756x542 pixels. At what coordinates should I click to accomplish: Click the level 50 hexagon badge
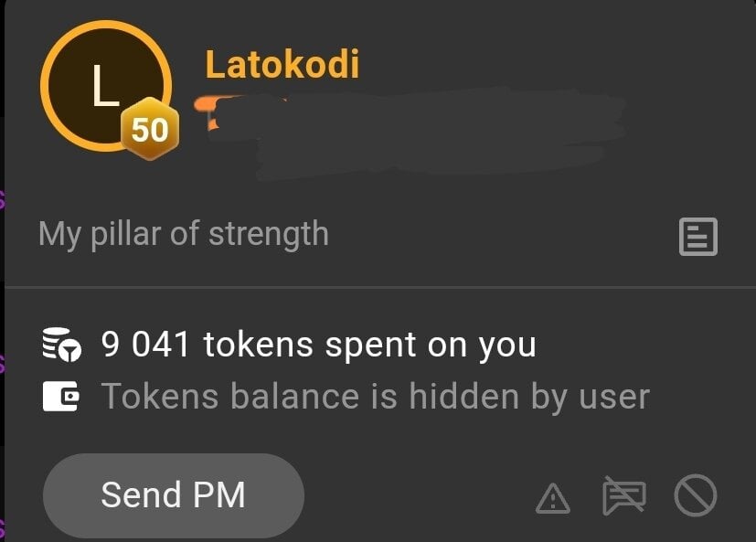[x=150, y=129]
